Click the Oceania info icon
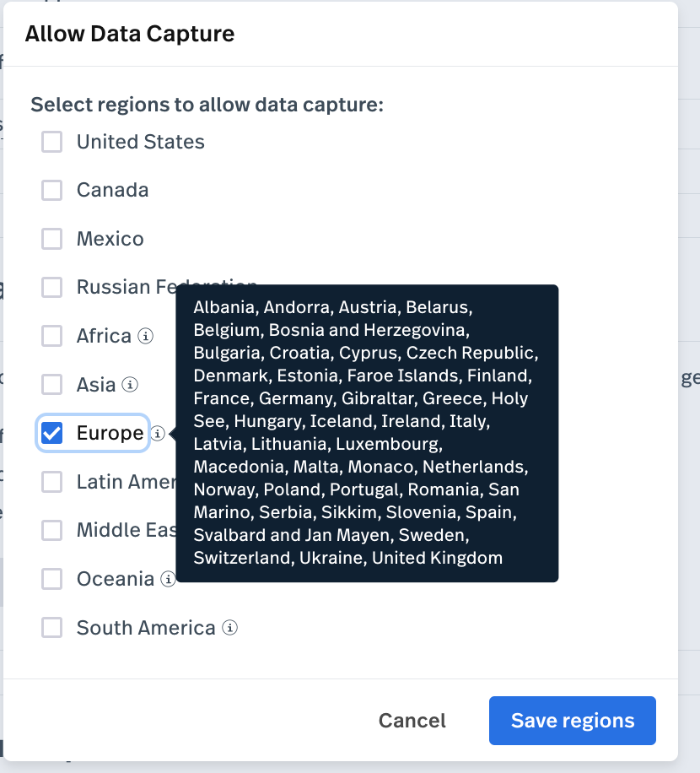The image size is (700, 773). pyautogui.click(x=168, y=579)
